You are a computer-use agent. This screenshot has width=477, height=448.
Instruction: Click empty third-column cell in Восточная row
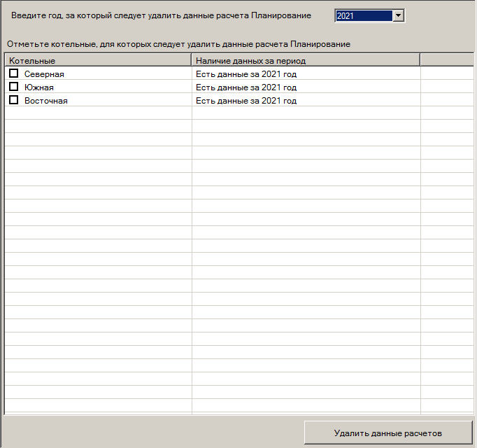(446, 101)
